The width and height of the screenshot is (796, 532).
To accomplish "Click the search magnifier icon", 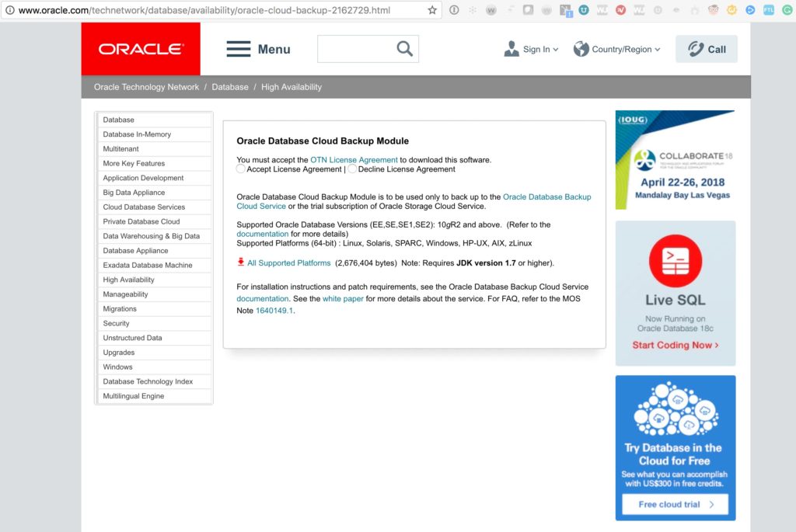I will click(x=404, y=49).
